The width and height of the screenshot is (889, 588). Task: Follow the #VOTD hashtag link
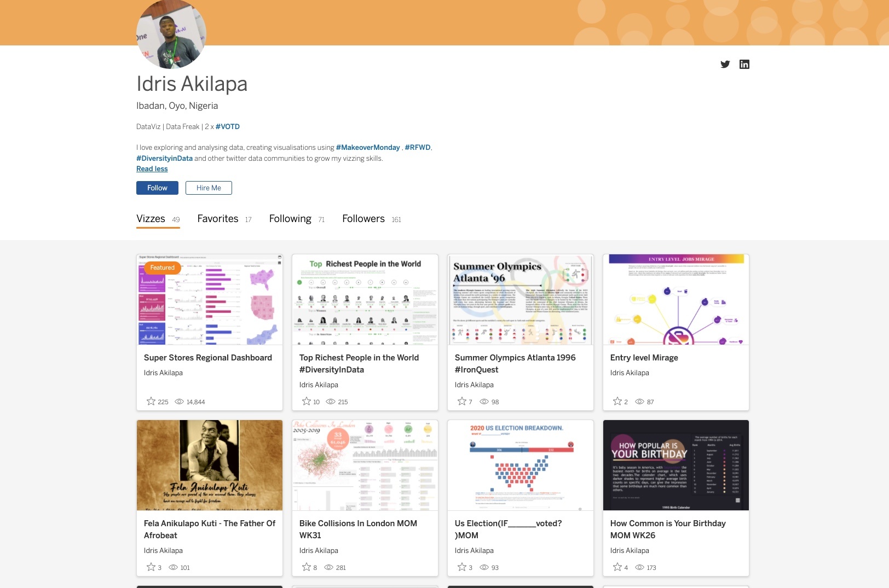click(228, 127)
